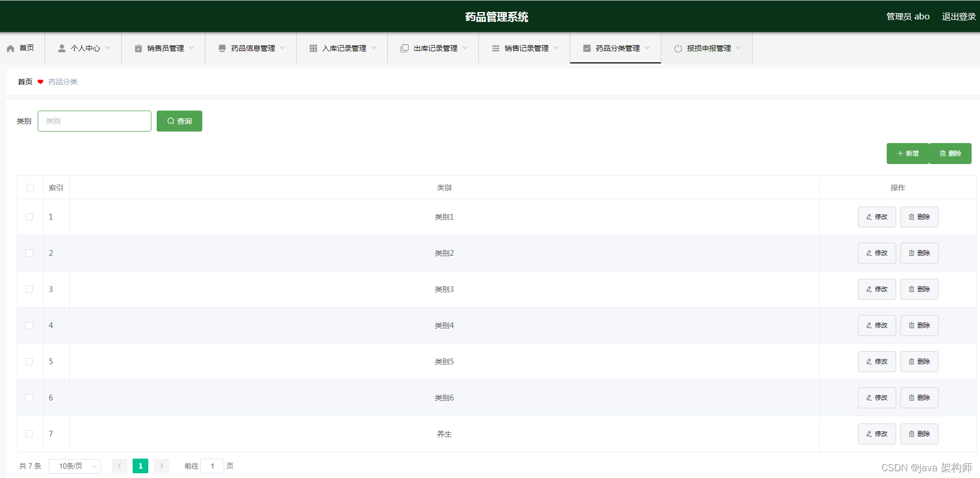980x478 pixels.
Task: Click the list icon beside 销售记录管理
Action: pyautogui.click(x=496, y=48)
